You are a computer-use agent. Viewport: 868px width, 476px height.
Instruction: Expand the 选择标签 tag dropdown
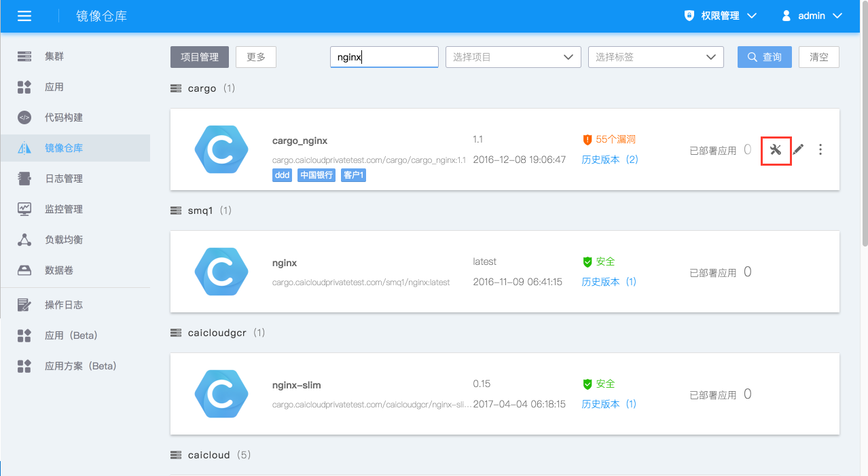pyautogui.click(x=655, y=57)
